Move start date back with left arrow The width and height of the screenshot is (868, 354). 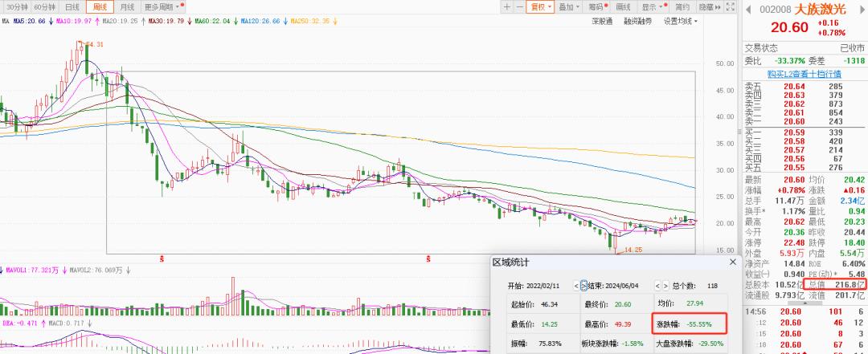pyautogui.click(x=575, y=285)
